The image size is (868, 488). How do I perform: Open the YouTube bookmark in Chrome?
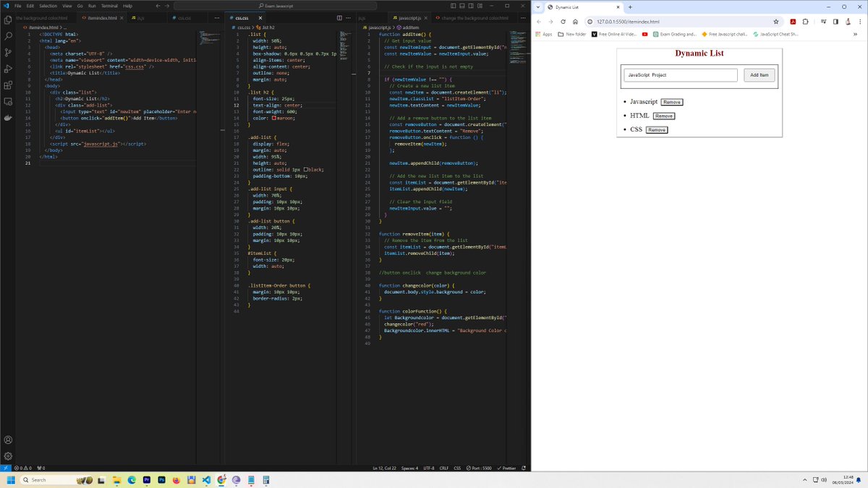644,34
